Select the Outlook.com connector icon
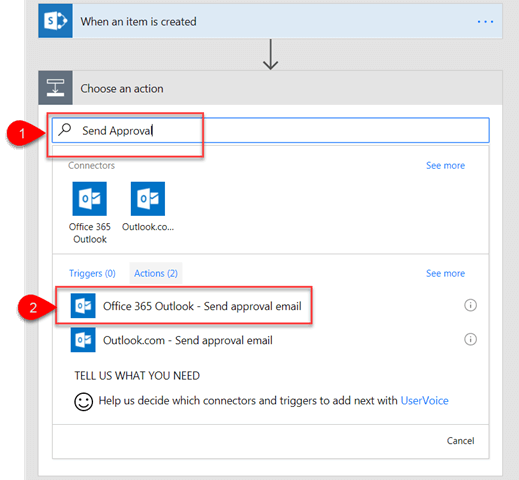This screenshot has width=519, height=480. tap(148, 199)
